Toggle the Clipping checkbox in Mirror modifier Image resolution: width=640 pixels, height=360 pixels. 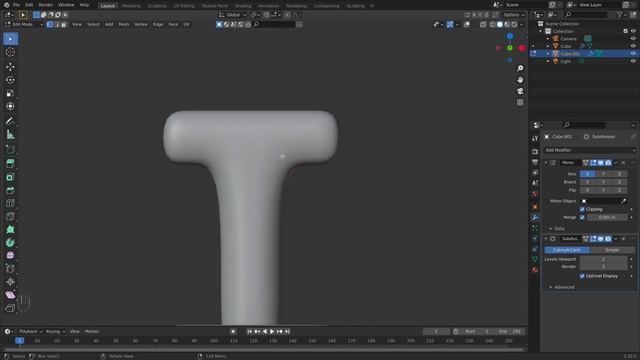582,209
